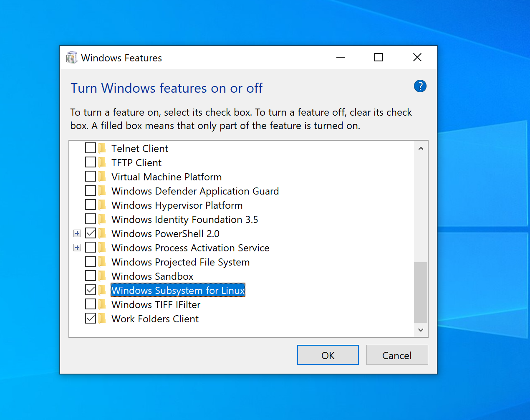Close the Windows Features window
Viewport: 530px width, 420px height.
point(417,57)
